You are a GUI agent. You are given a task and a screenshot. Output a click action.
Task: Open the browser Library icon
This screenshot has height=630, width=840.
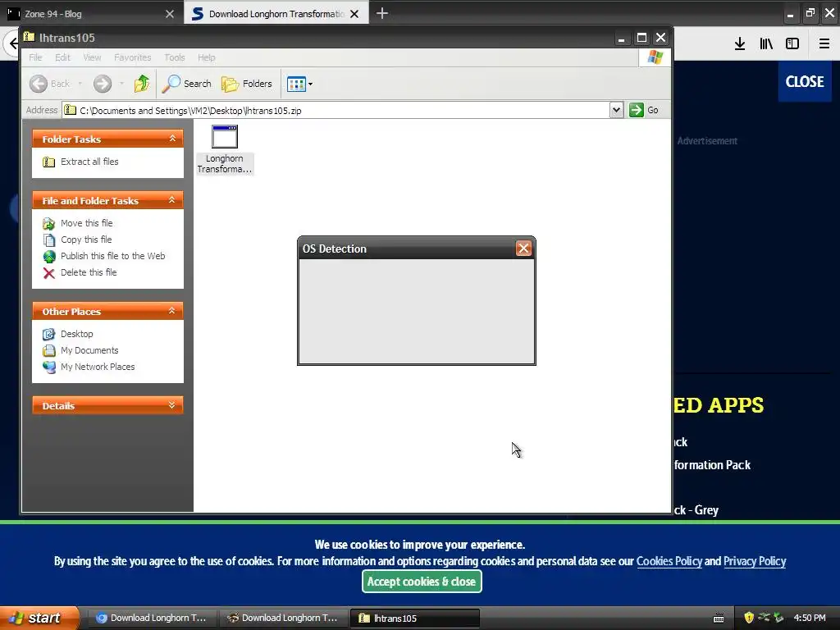pyautogui.click(x=766, y=44)
